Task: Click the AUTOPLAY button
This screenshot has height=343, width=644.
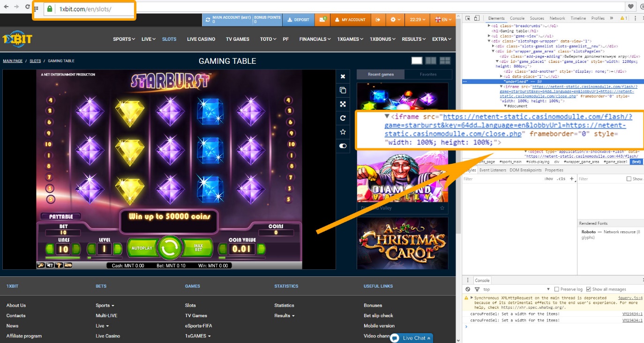Action: click(x=142, y=248)
